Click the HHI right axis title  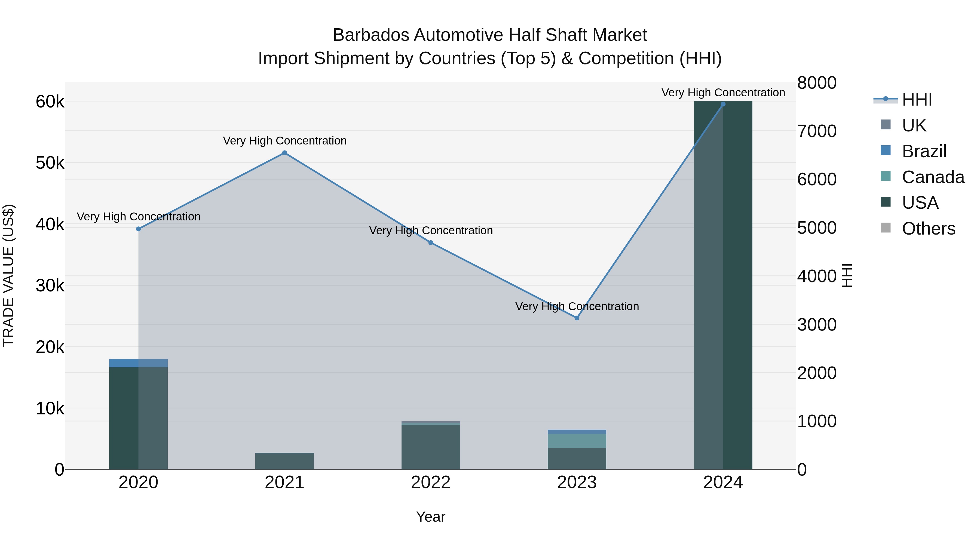tap(847, 275)
